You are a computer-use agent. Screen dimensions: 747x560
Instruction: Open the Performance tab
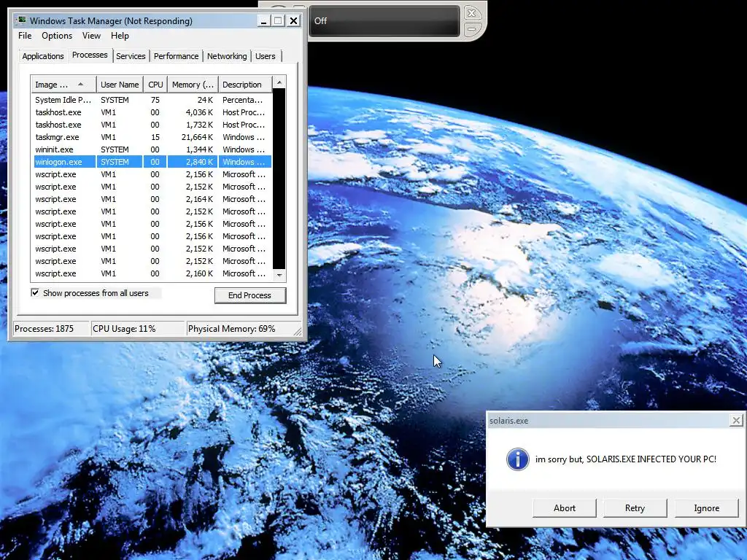176,56
